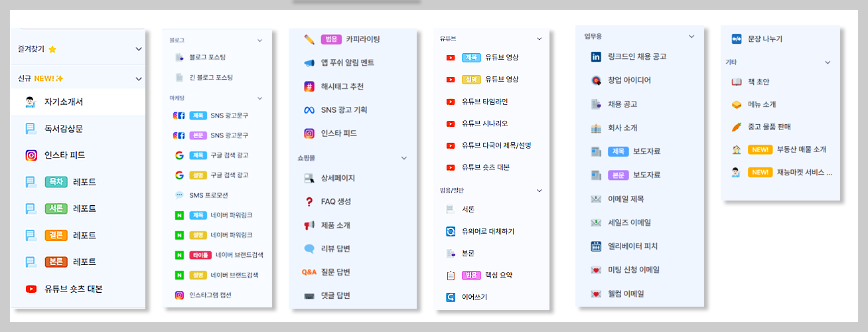Click the Q&A icon for 질문 답변
This screenshot has height=332, width=868.
309,272
